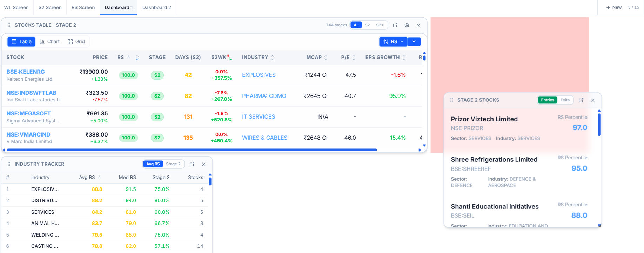This screenshot has width=644, height=253.
Task: Select the DISTRIBU... industry row
Action: tap(105, 201)
